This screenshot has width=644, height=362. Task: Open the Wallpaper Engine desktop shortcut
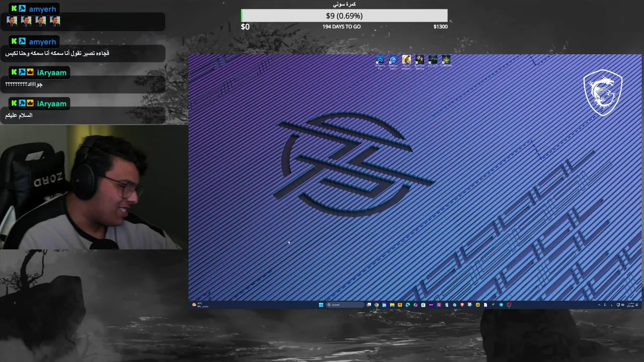pos(393,63)
